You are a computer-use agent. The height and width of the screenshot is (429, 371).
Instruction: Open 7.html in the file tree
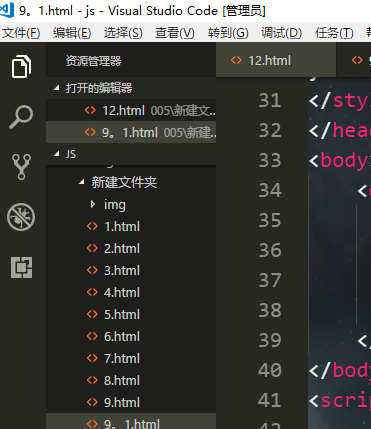click(x=131, y=358)
